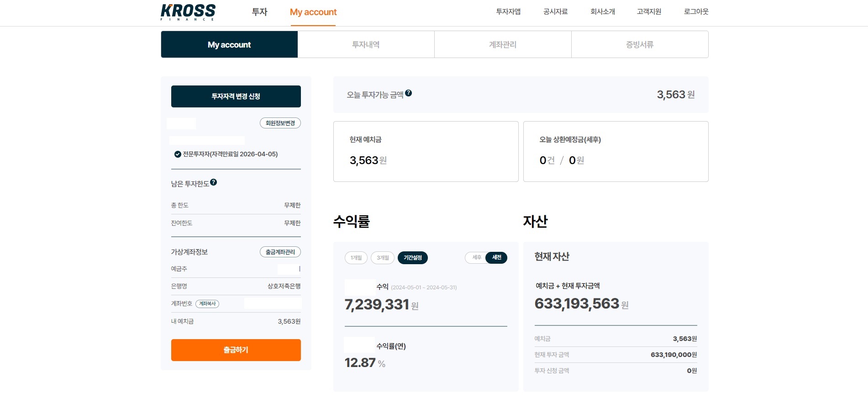Click 633,190,000원 current investment amount

[x=674, y=355]
